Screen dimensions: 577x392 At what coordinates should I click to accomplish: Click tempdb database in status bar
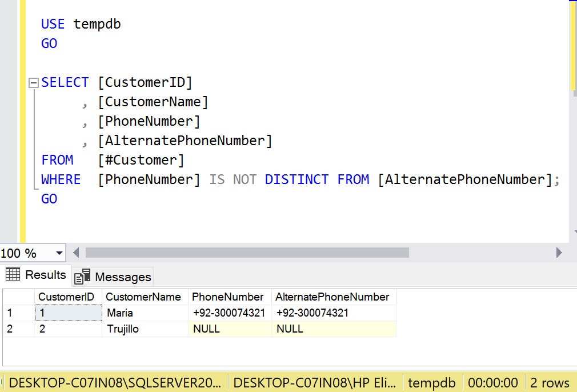coord(431,383)
